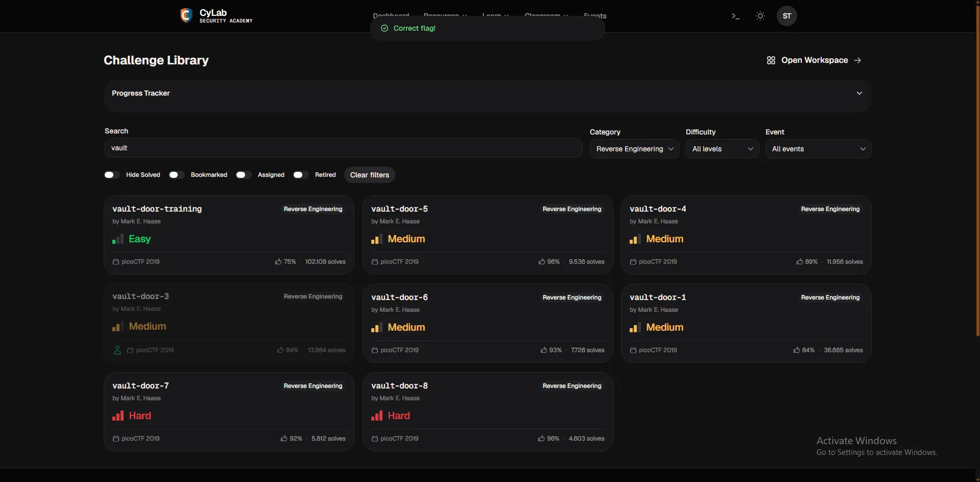The height and width of the screenshot is (482, 980).
Task: Click the 36.665 solves text on vault-door-1
Action: click(843, 350)
